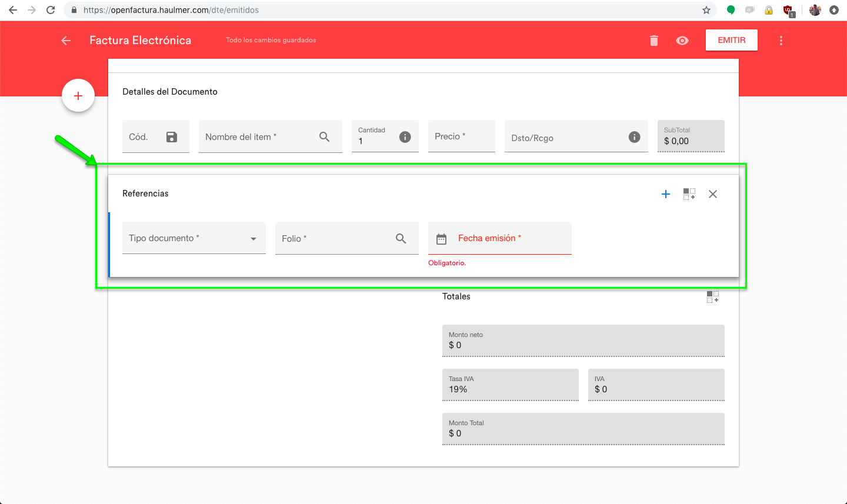Search items via Nombre del item magnifier
This screenshot has height=504, width=847.
tap(324, 137)
